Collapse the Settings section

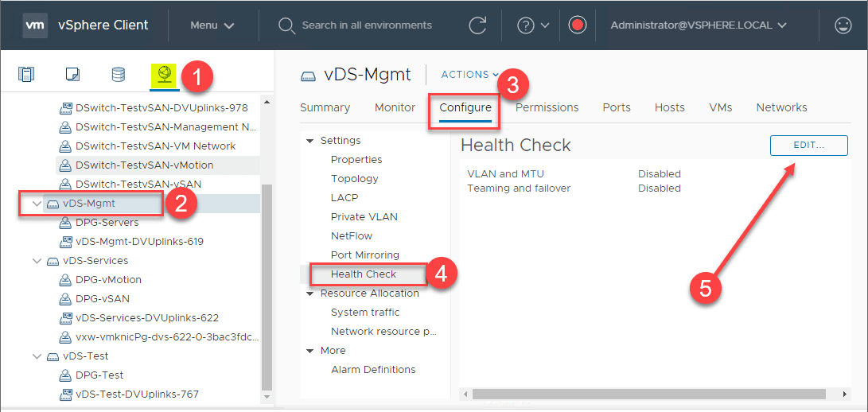pyautogui.click(x=310, y=141)
